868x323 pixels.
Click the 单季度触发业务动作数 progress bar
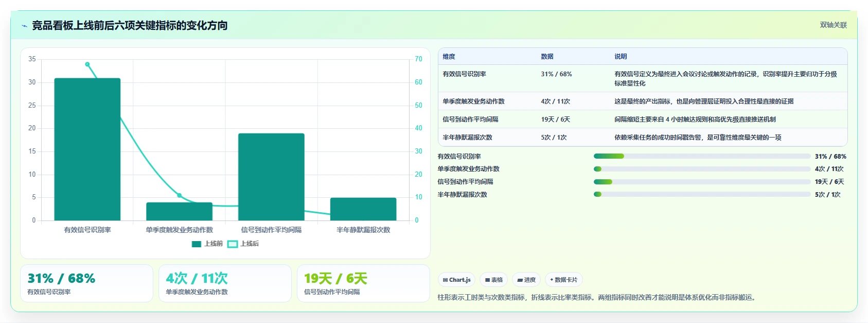coord(702,169)
